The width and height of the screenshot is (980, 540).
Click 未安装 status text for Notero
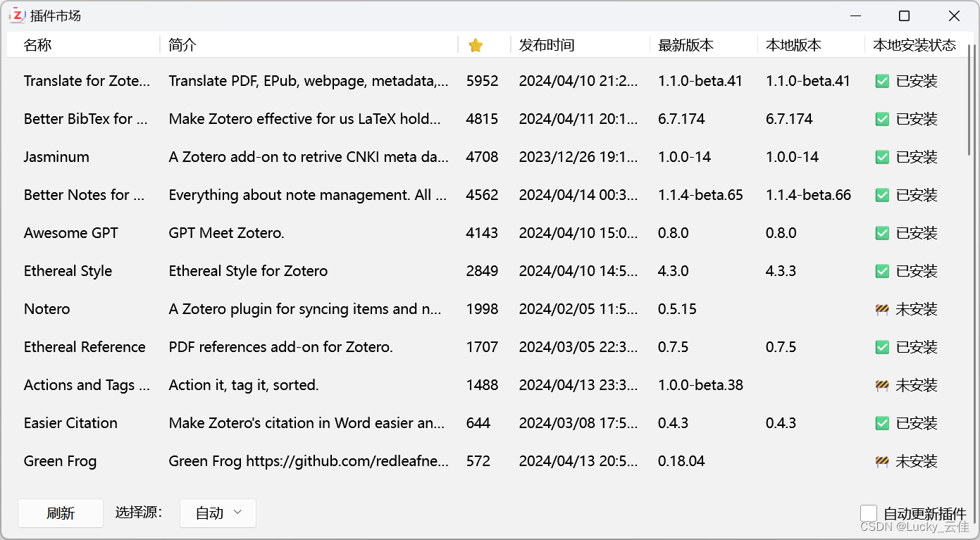tap(917, 309)
